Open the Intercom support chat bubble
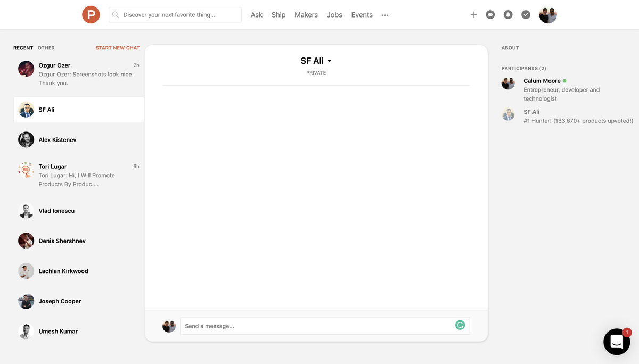The width and height of the screenshot is (639, 364). [617, 342]
